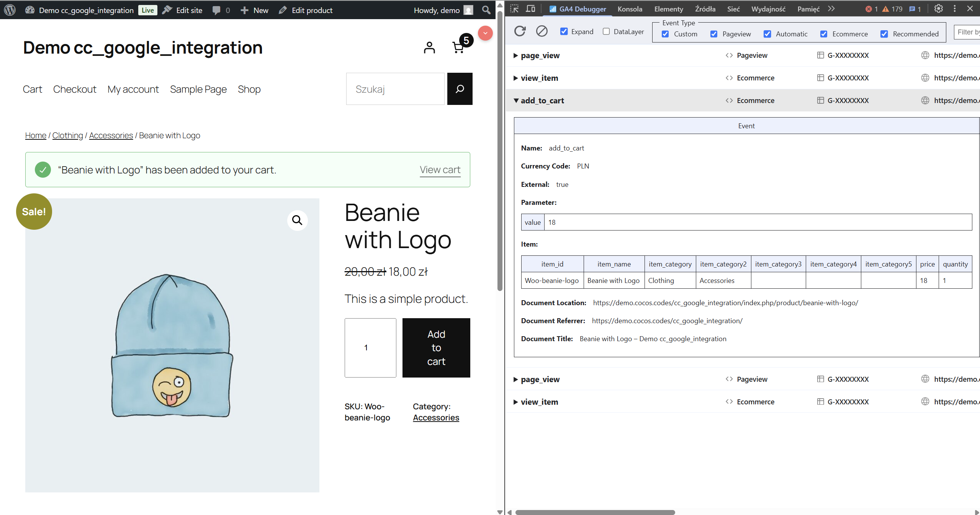Click the clear events icon
980x515 pixels.
tap(542, 31)
